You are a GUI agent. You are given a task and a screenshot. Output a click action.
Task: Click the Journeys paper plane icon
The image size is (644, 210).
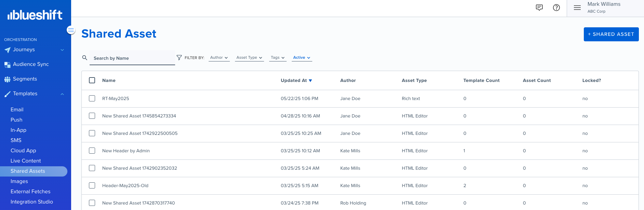(8, 50)
